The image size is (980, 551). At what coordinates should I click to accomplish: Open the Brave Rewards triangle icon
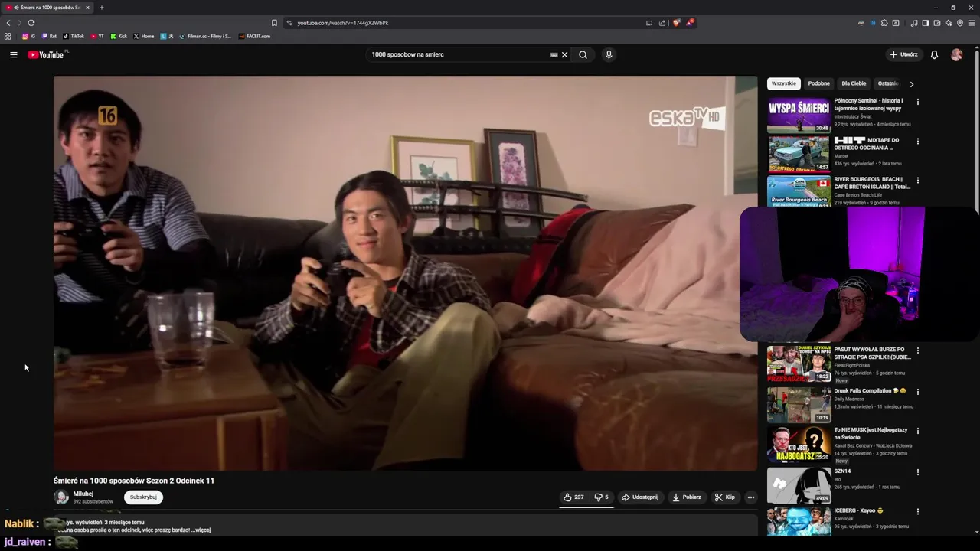click(x=689, y=23)
